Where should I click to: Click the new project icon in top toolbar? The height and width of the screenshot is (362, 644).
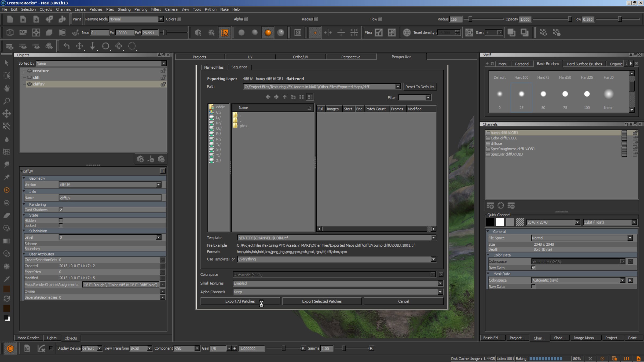(10, 19)
